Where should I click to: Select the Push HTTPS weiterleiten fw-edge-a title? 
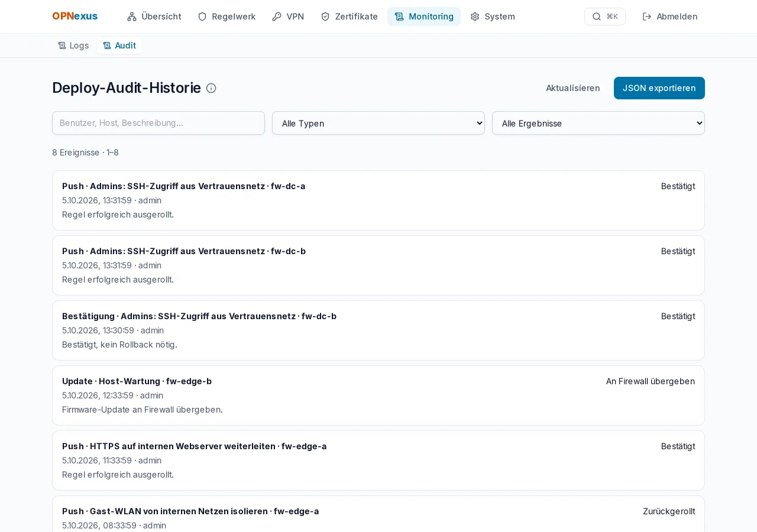[195, 446]
